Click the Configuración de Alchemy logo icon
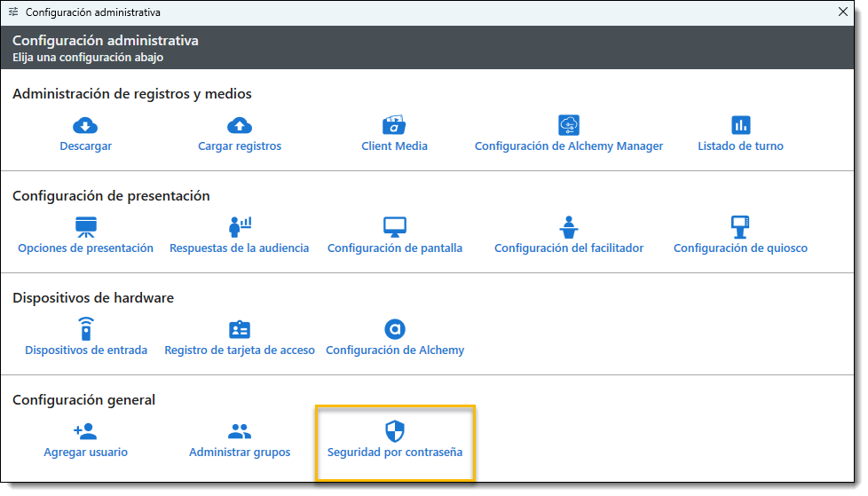The width and height of the screenshot is (868, 496). (394, 329)
